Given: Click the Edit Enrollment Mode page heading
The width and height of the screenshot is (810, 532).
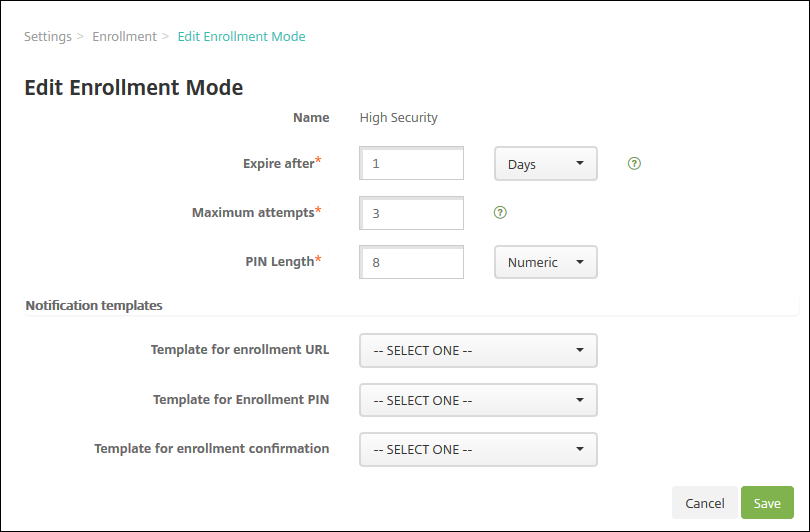Looking at the screenshot, I should 134,87.
